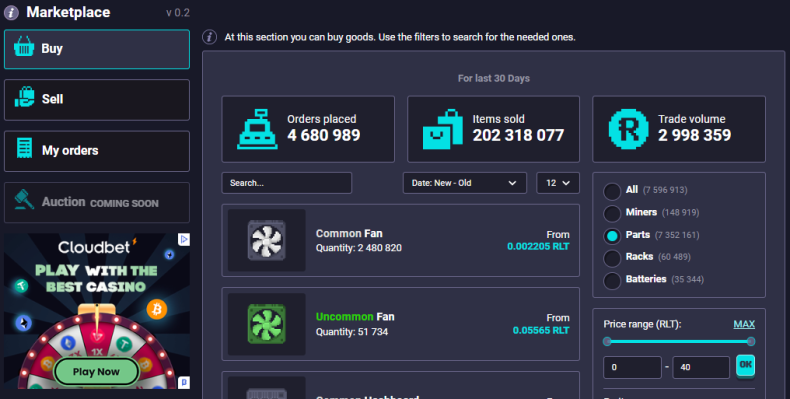Viewport: 790px width, 399px height.
Task: Open the Common Fan listing card
Action: 401,240
